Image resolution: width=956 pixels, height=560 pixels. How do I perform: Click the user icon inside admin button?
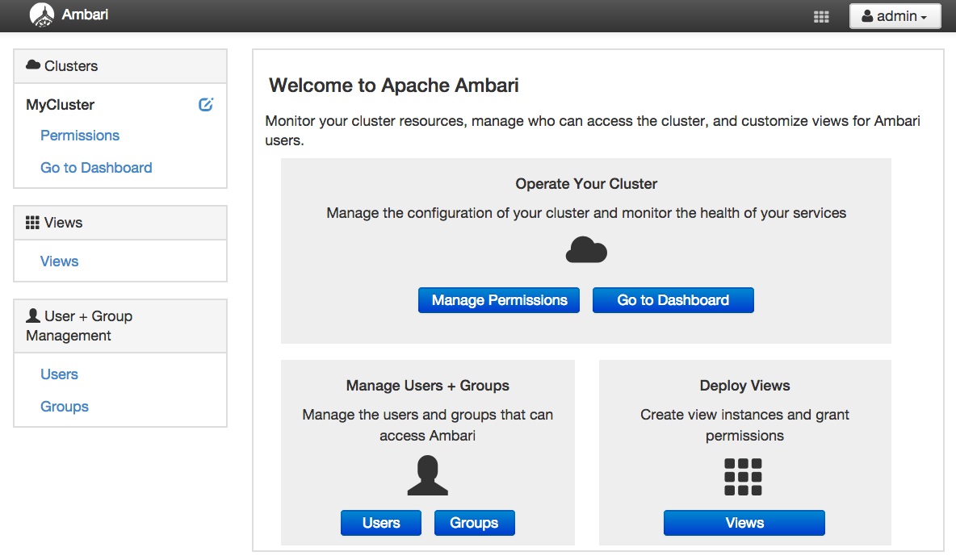pyautogui.click(x=867, y=16)
